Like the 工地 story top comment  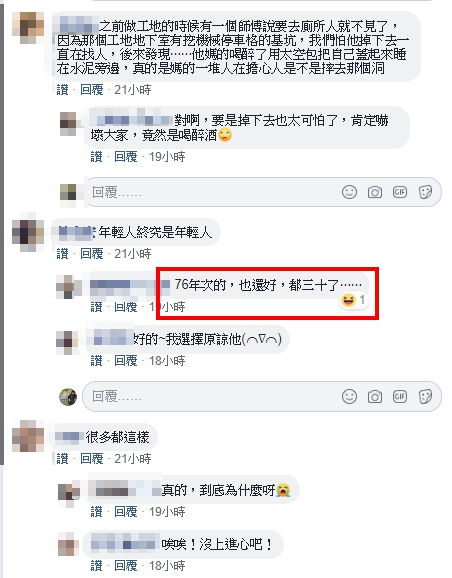(62, 90)
